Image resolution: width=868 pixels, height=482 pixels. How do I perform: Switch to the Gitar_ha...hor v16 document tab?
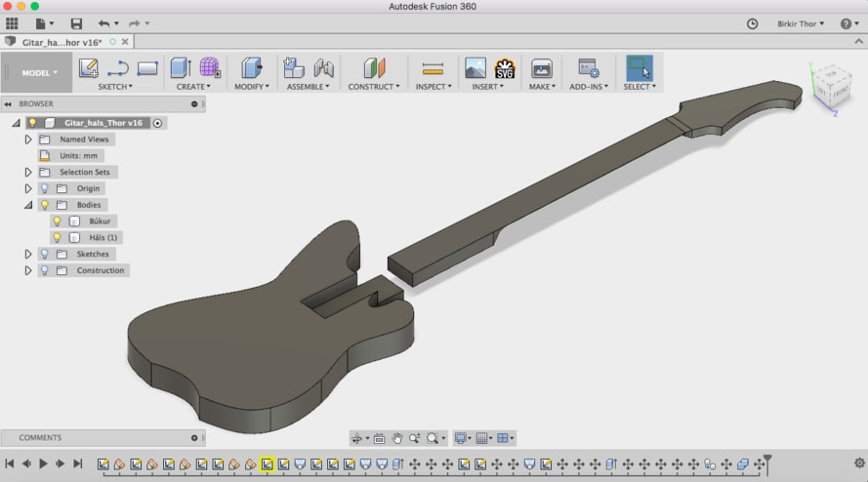tap(62, 42)
